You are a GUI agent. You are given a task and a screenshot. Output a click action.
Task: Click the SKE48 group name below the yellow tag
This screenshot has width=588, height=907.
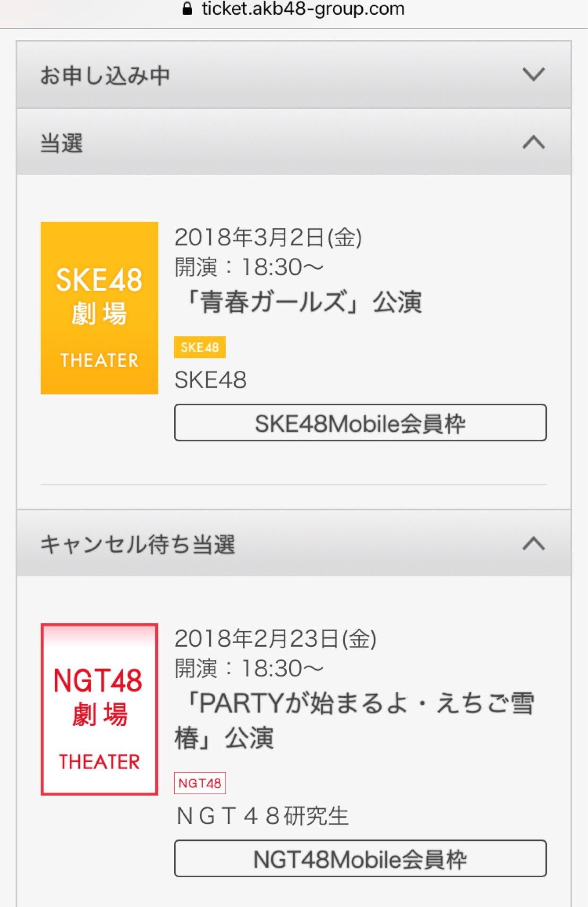211,380
